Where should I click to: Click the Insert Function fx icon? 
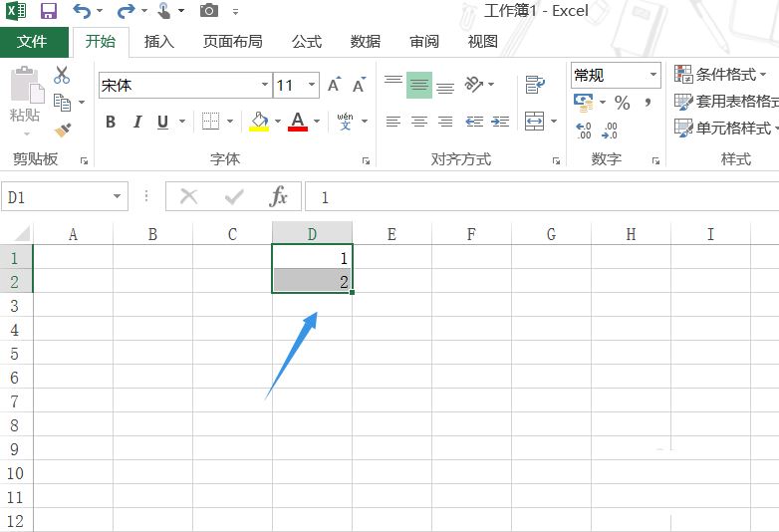click(279, 197)
